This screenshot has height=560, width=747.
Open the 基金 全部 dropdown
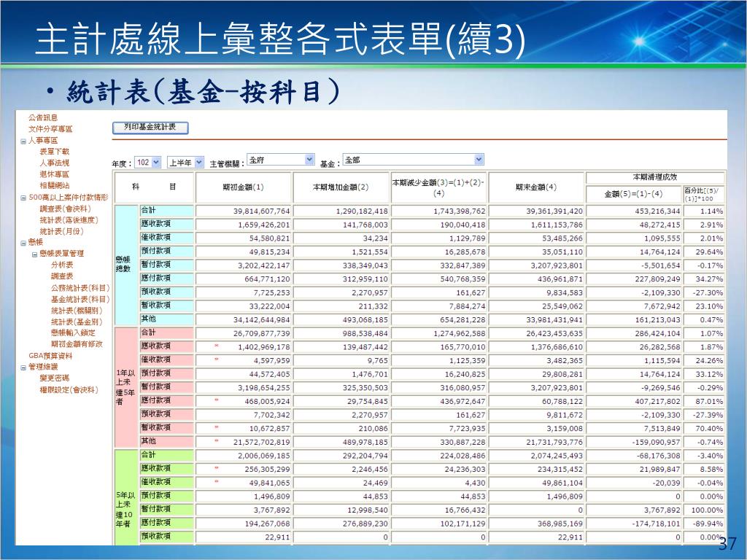(413, 160)
